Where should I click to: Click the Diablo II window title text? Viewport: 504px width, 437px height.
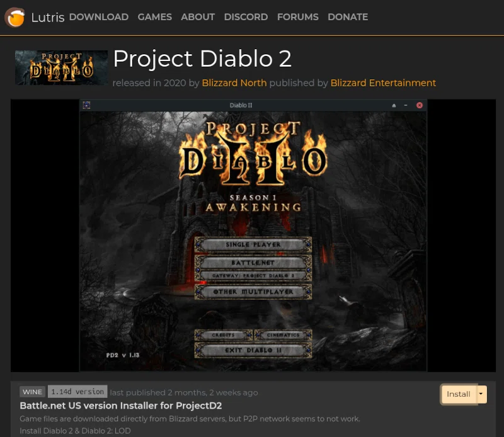pos(241,105)
